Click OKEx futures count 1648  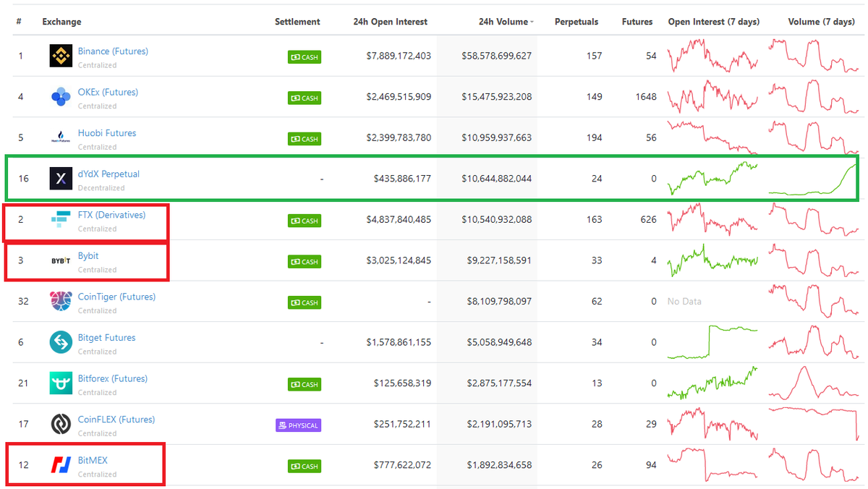pyautogui.click(x=646, y=97)
